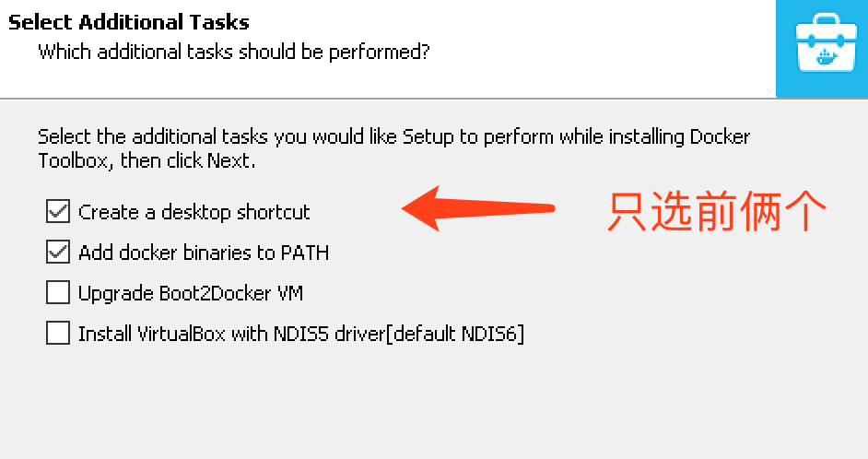Click the word 'PATH' in second option
The height and width of the screenshot is (459, 868).
305,253
